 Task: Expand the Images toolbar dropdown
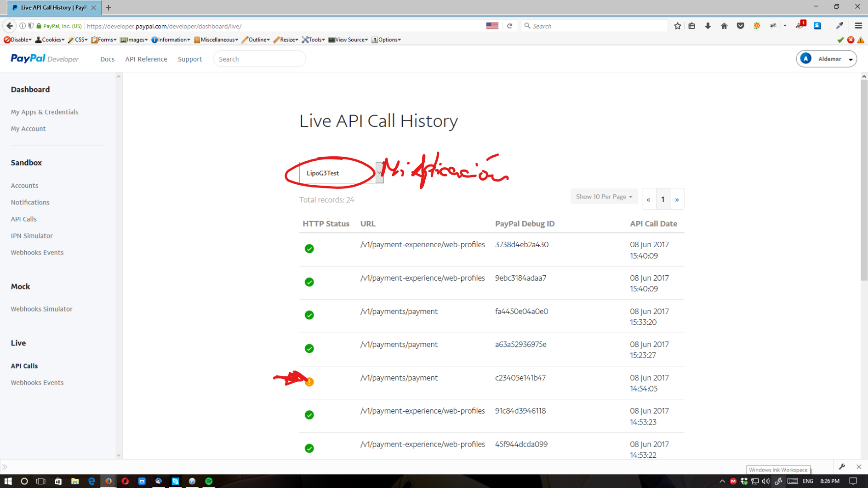pyautogui.click(x=134, y=40)
